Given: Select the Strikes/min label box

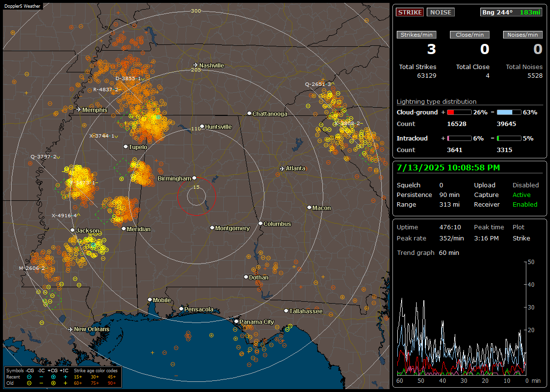Looking at the screenshot, I should click(x=416, y=35).
